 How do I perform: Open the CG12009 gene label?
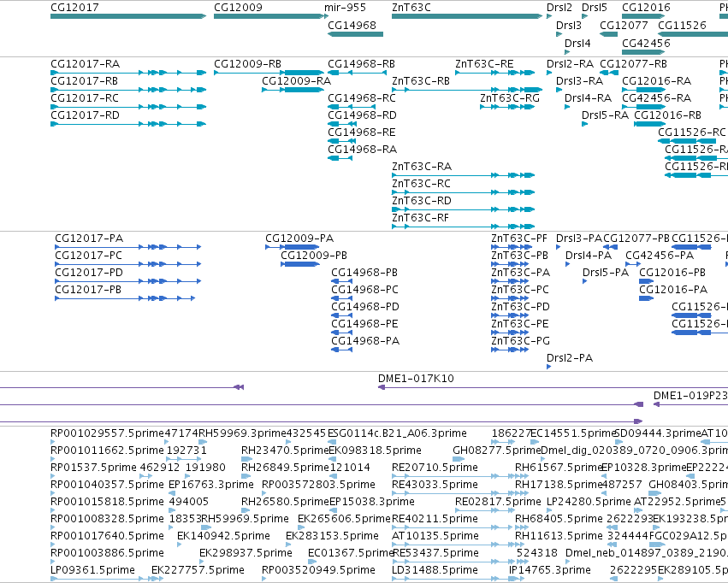pyautogui.click(x=238, y=8)
